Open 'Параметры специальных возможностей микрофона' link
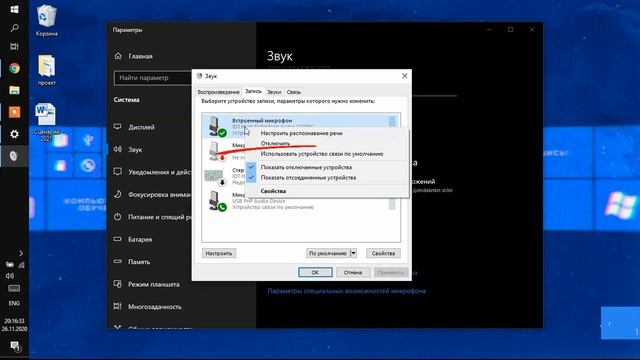This screenshot has height=360, width=640. click(x=347, y=291)
